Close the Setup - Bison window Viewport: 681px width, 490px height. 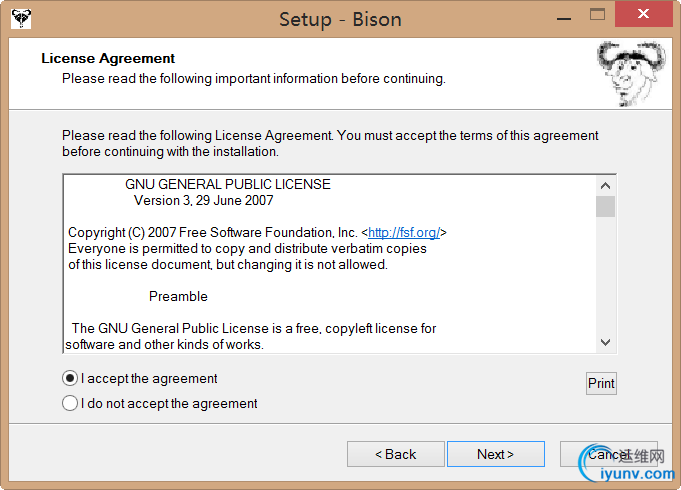tap(644, 14)
